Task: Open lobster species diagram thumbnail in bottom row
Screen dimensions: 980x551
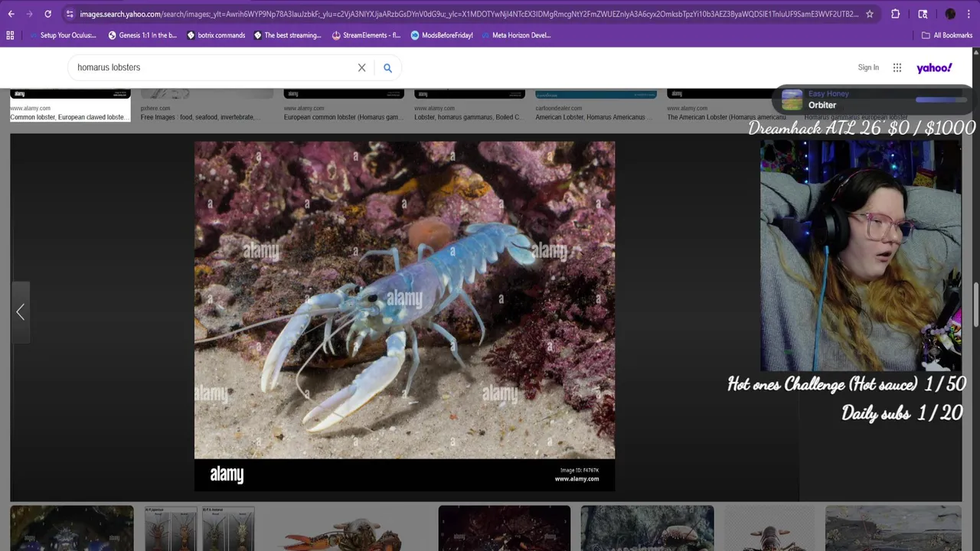Action: pos(199,529)
